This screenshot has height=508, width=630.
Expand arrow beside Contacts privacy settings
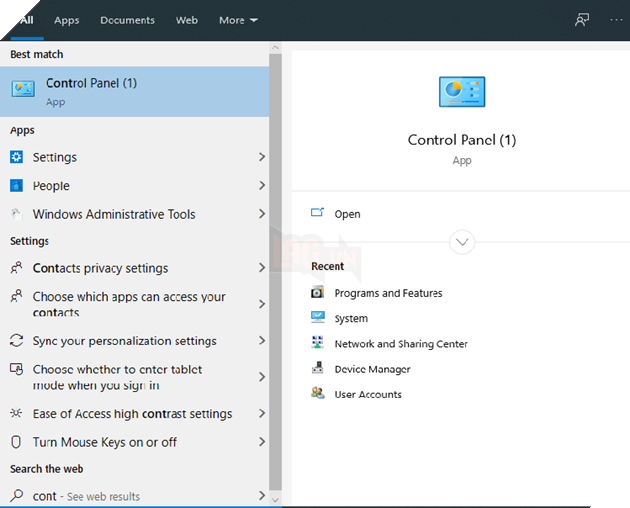click(x=262, y=268)
